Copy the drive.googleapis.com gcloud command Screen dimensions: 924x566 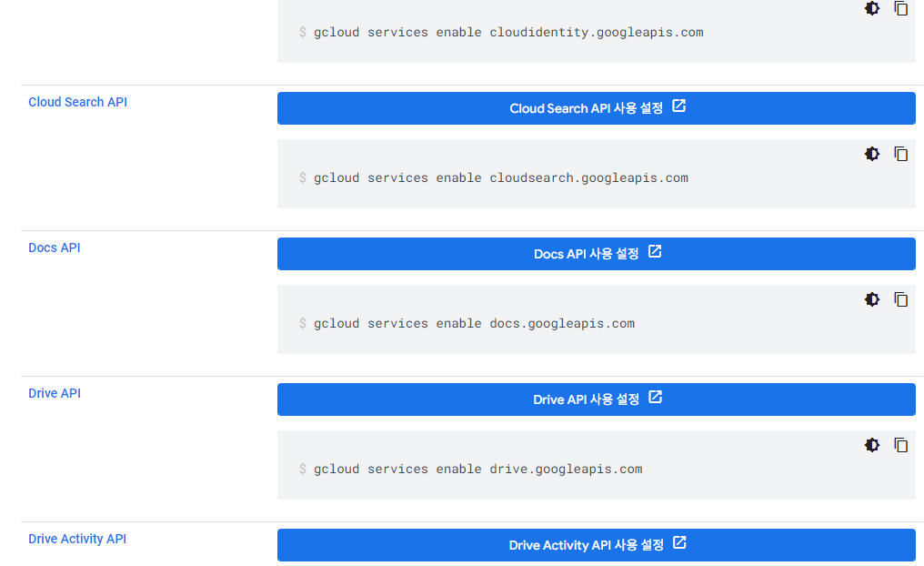pyautogui.click(x=900, y=445)
